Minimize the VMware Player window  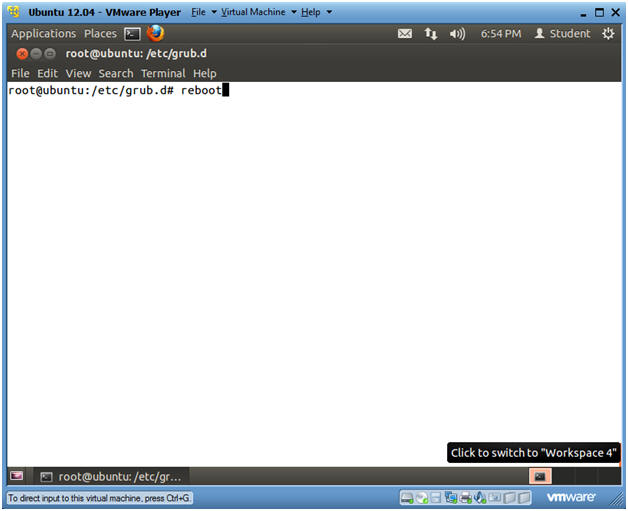pyautogui.click(x=583, y=13)
